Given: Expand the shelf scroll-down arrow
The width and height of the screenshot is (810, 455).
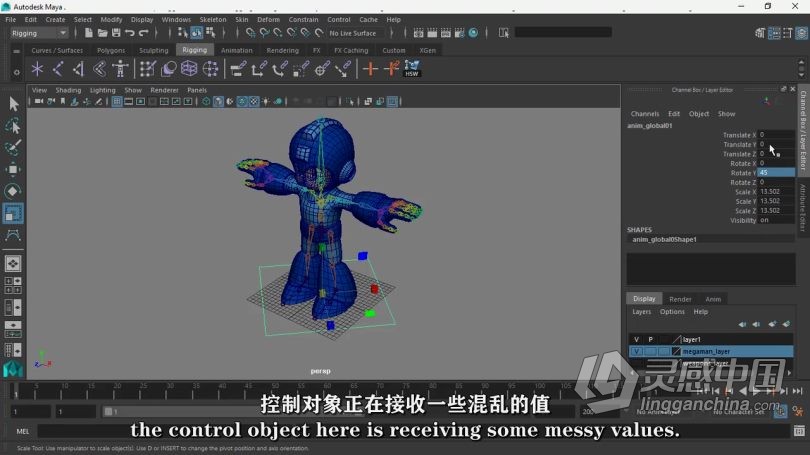Looking at the screenshot, I should [x=801, y=74].
